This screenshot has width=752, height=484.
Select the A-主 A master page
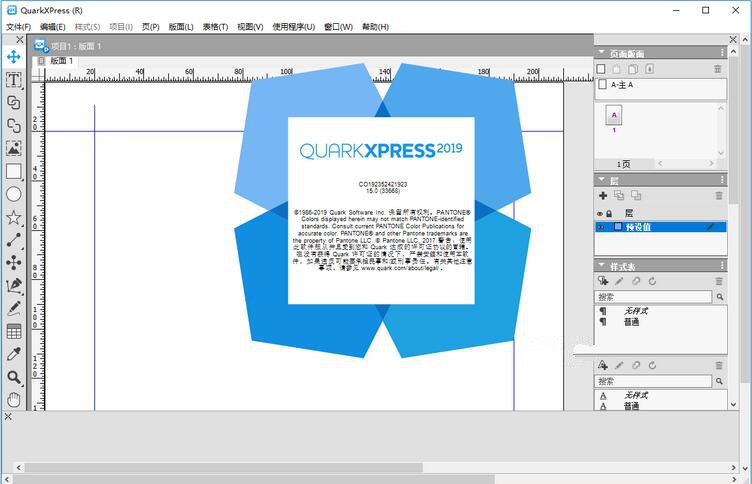pyautogui.click(x=660, y=85)
